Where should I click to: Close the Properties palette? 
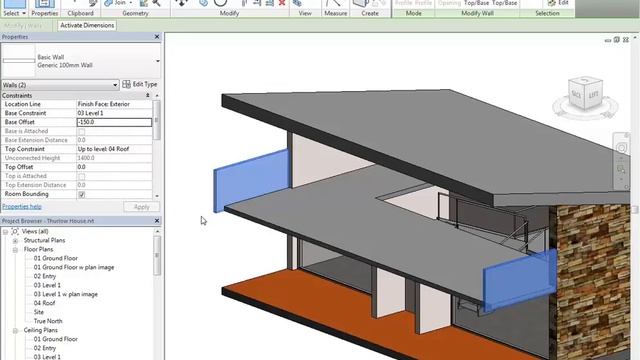pyautogui.click(x=157, y=37)
